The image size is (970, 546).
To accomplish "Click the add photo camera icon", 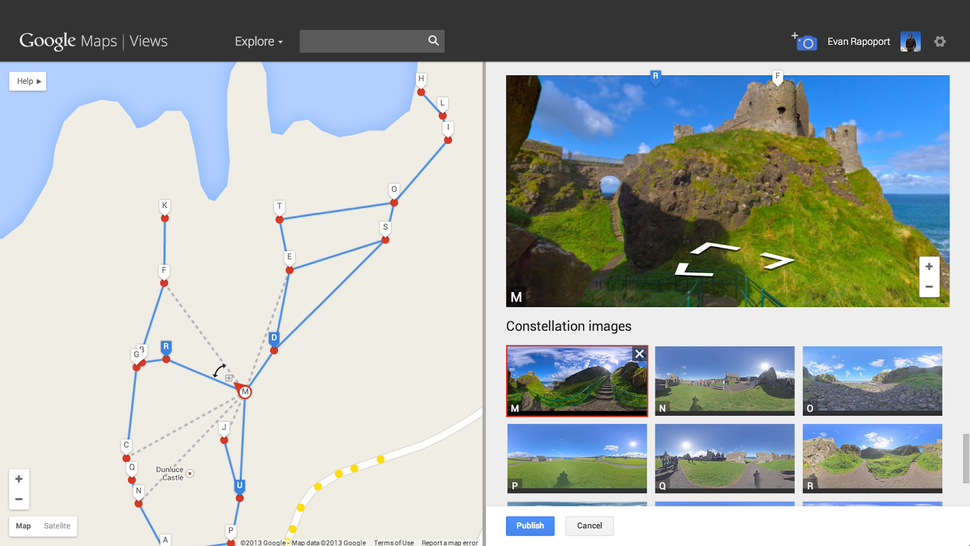I will 806,42.
